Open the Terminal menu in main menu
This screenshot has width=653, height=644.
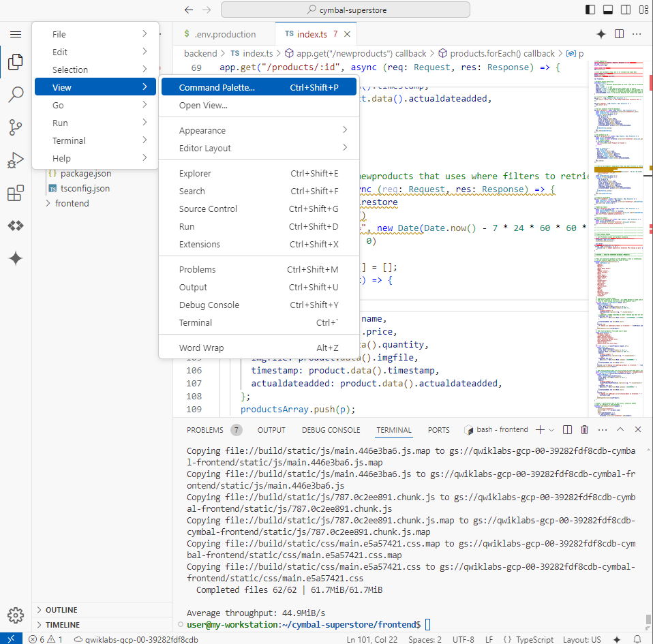[95, 140]
